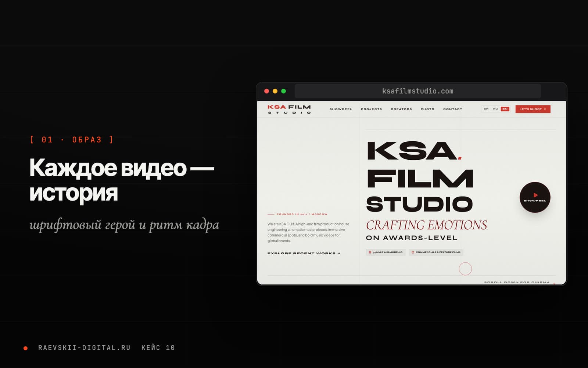Image resolution: width=588 pixels, height=368 pixels.
Task: Click the red LET'S SHOOT button
Action: (x=533, y=109)
